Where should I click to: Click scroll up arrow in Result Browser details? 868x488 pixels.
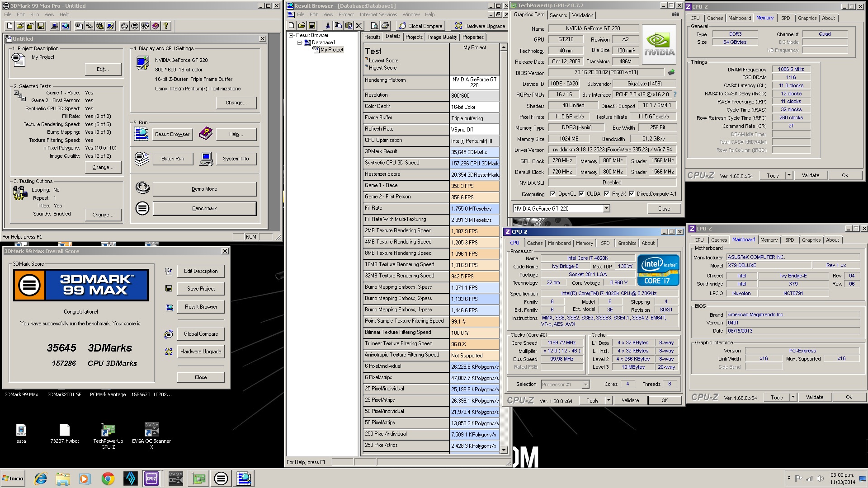(x=504, y=47)
